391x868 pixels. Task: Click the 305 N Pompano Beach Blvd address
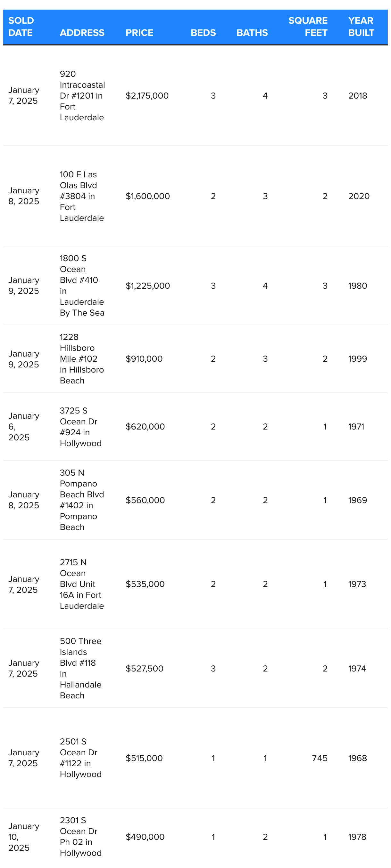(x=81, y=500)
